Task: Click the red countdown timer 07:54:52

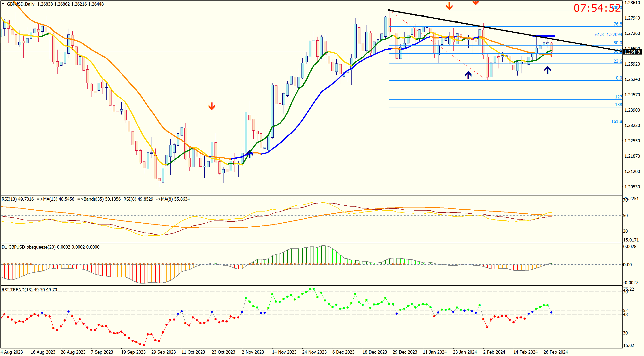Action: click(x=597, y=8)
